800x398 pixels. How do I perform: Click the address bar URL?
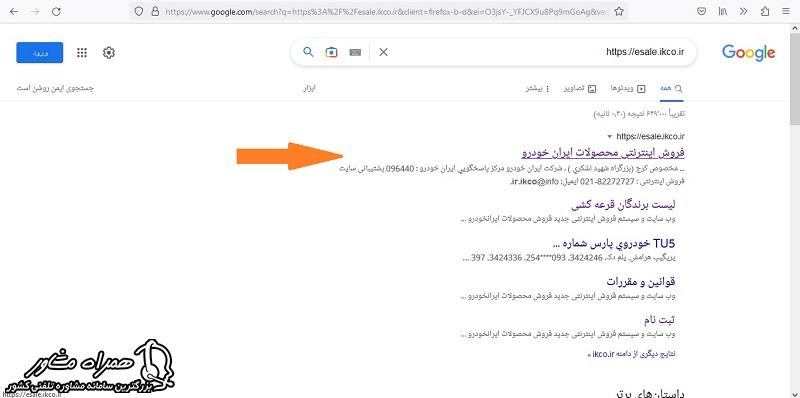386,11
